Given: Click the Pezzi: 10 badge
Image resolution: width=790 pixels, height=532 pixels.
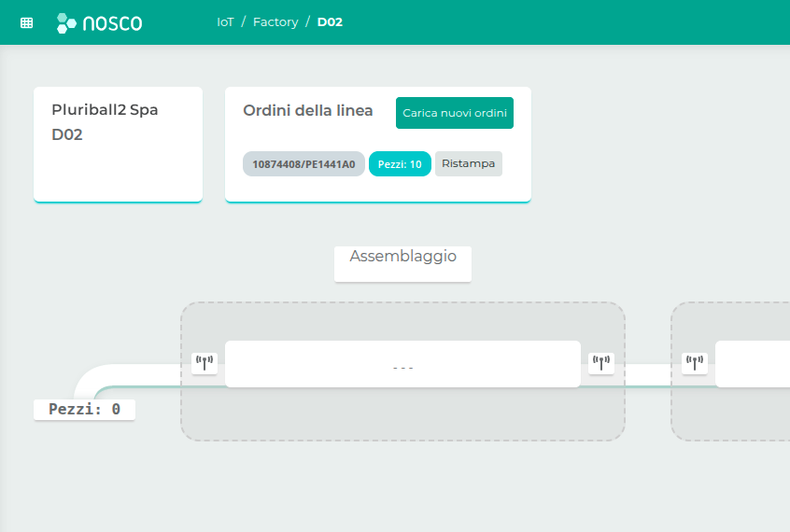Looking at the screenshot, I should (x=400, y=164).
